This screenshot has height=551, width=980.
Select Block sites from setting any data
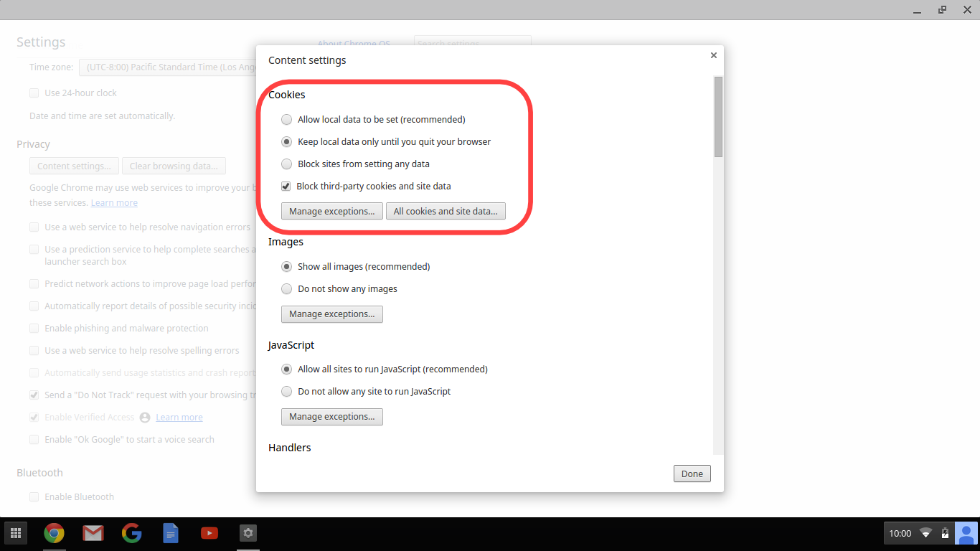pos(287,164)
